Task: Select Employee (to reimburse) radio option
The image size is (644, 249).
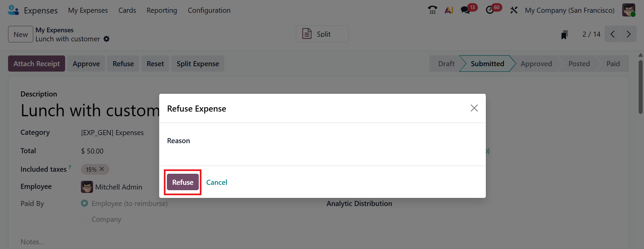Action: pyautogui.click(x=85, y=203)
